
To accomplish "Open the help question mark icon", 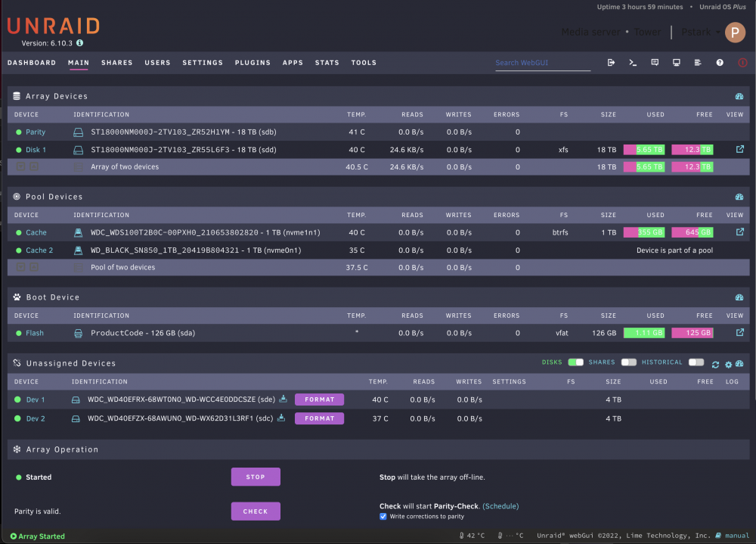I will (720, 63).
